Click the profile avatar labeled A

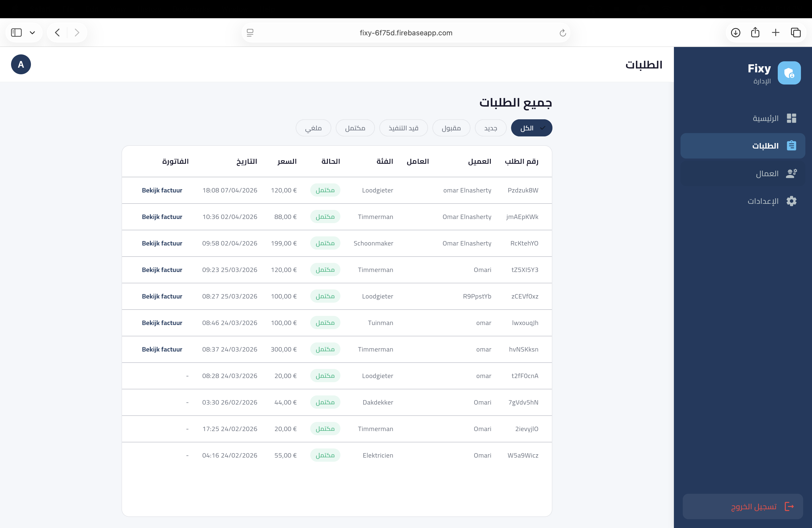point(21,64)
